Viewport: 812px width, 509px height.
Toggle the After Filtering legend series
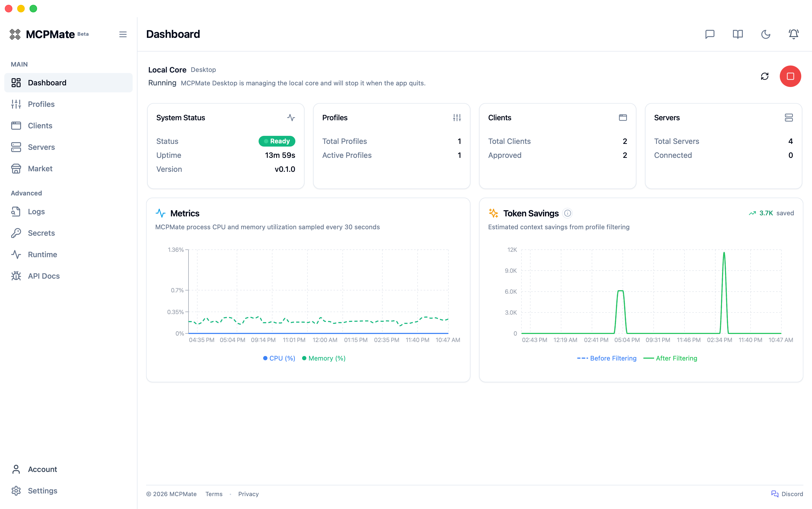click(x=670, y=358)
